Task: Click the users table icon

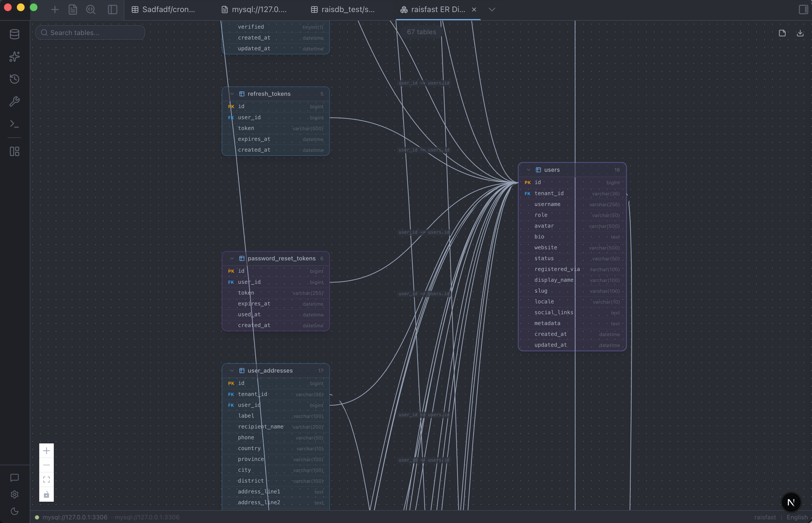Action: [539, 170]
